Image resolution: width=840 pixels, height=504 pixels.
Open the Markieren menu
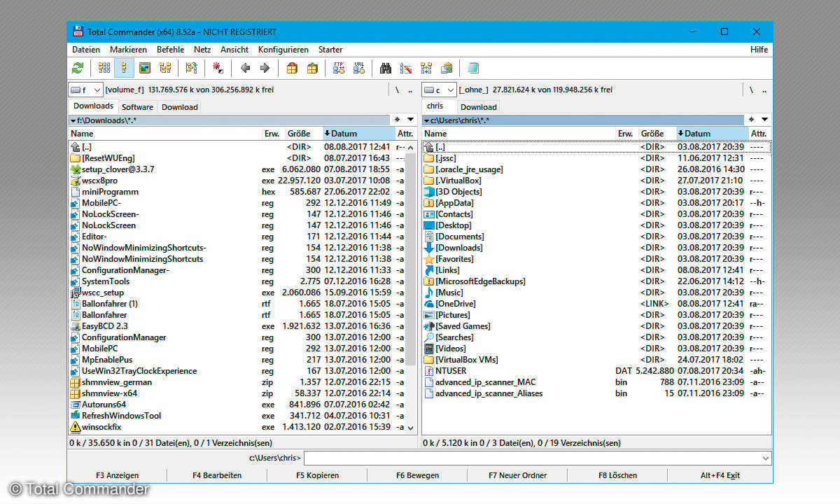(x=128, y=50)
